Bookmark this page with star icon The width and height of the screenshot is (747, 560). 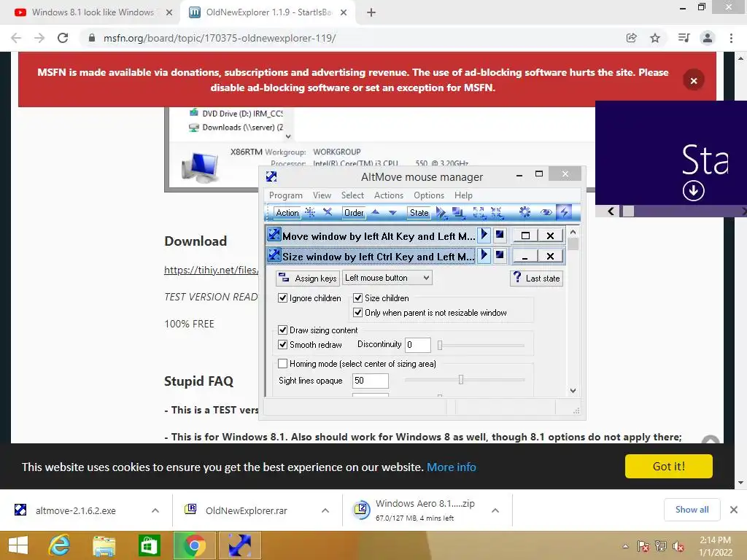pos(655,38)
